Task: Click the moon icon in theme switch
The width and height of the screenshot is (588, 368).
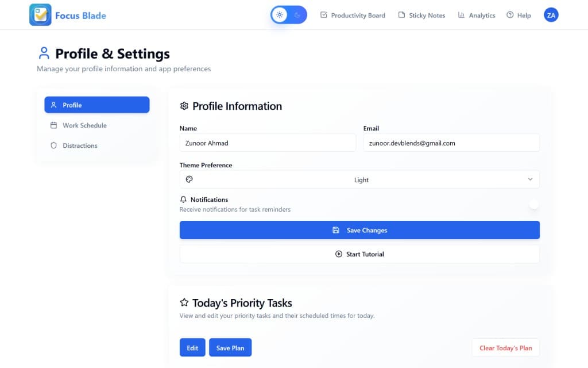Action: point(297,15)
